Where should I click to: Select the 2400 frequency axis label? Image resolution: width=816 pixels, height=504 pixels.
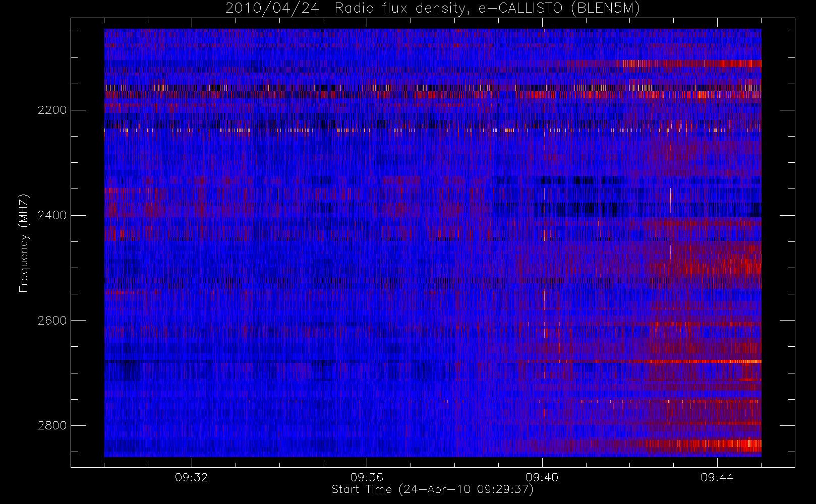(x=52, y=216)
